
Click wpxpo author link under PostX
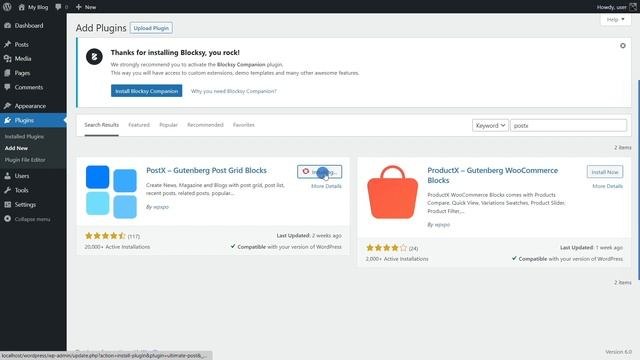(x=161, y=207)
